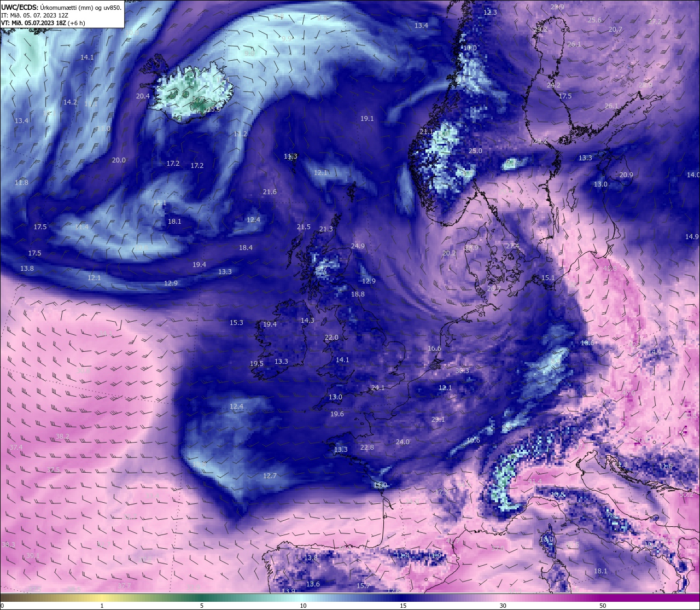The height and width of the screenshot is (610, 700).
Task: Click the '15' tick on the color scale
Action: (403, 606)
